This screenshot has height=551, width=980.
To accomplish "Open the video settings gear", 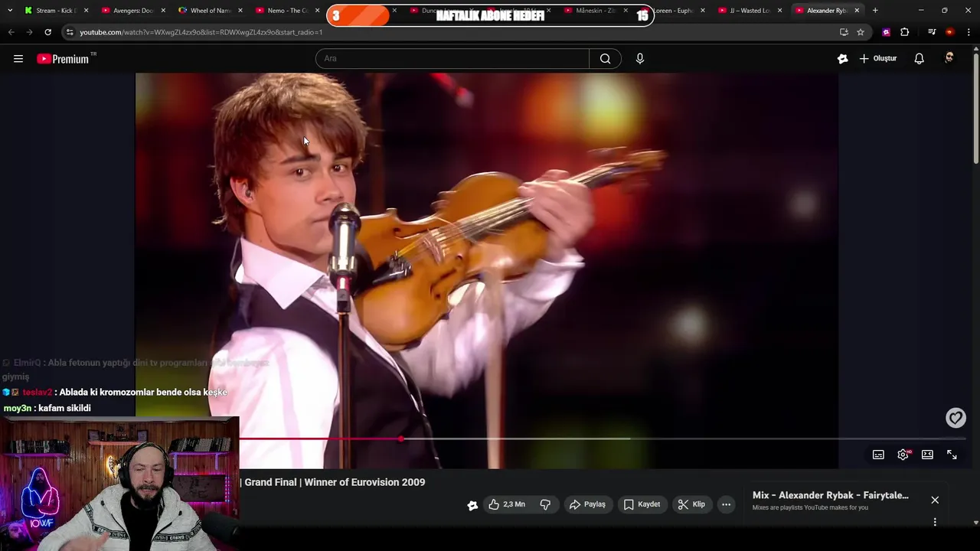I will tap(903, 455).
